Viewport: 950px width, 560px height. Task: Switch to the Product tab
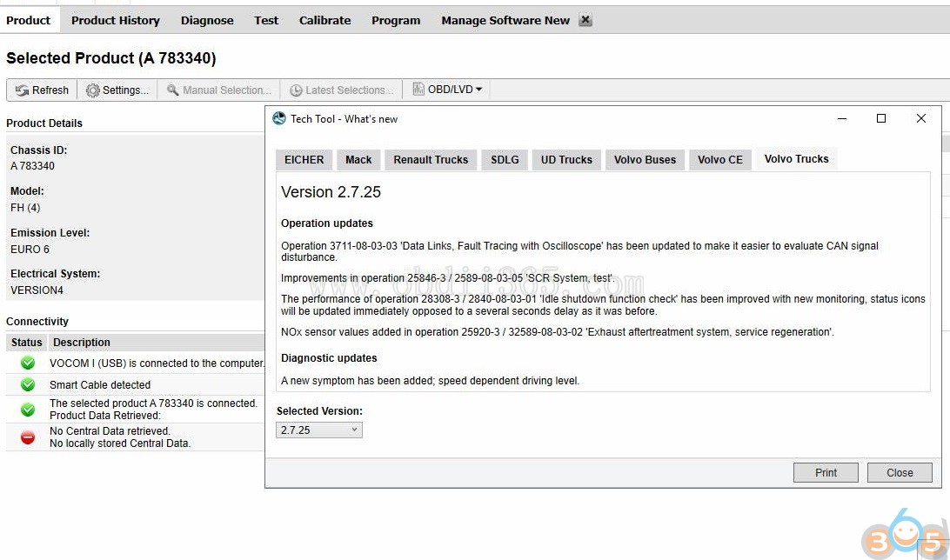pos(29,20)
